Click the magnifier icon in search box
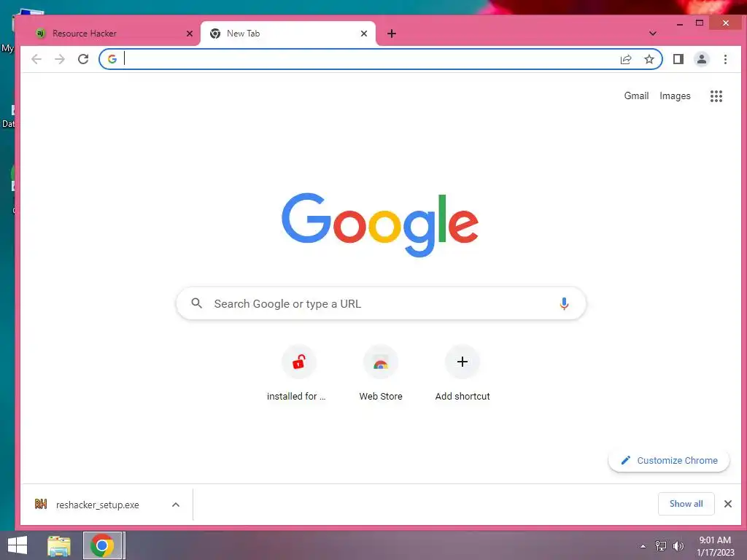Screen dimensions: 747x560 point(196,303)
